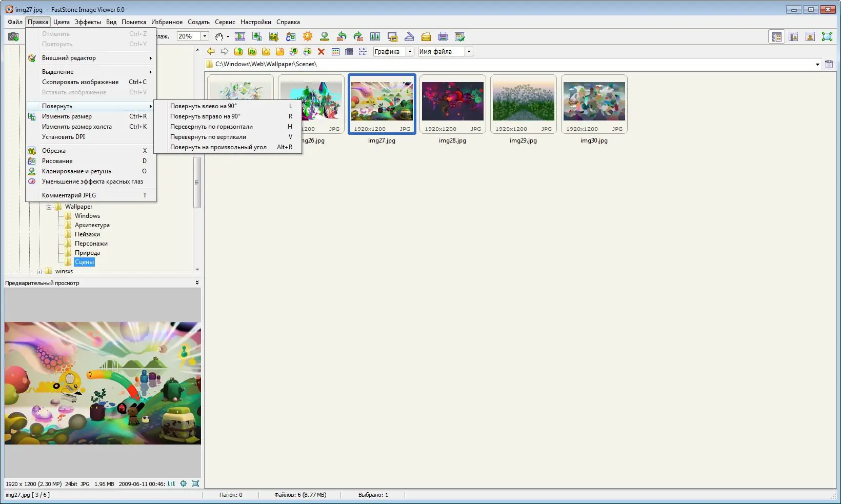Switch to details list view icon
The height and width of the screenshot is (504, 841).
[x=349, y=51]
